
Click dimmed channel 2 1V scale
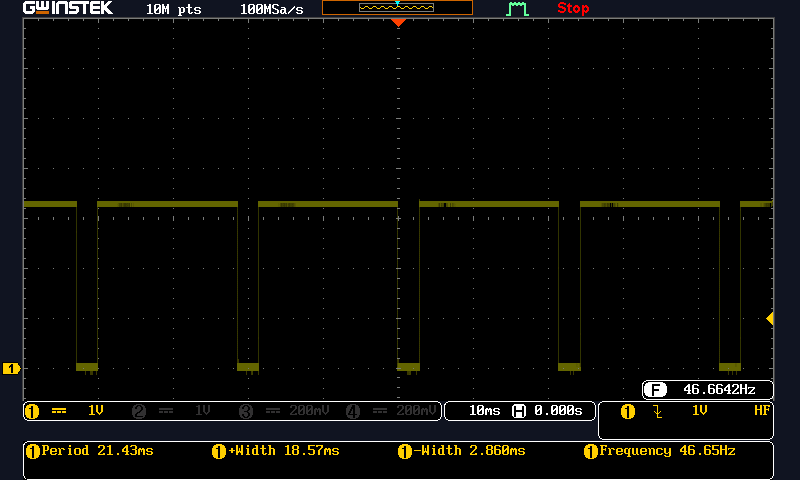(x=203, y=411)
